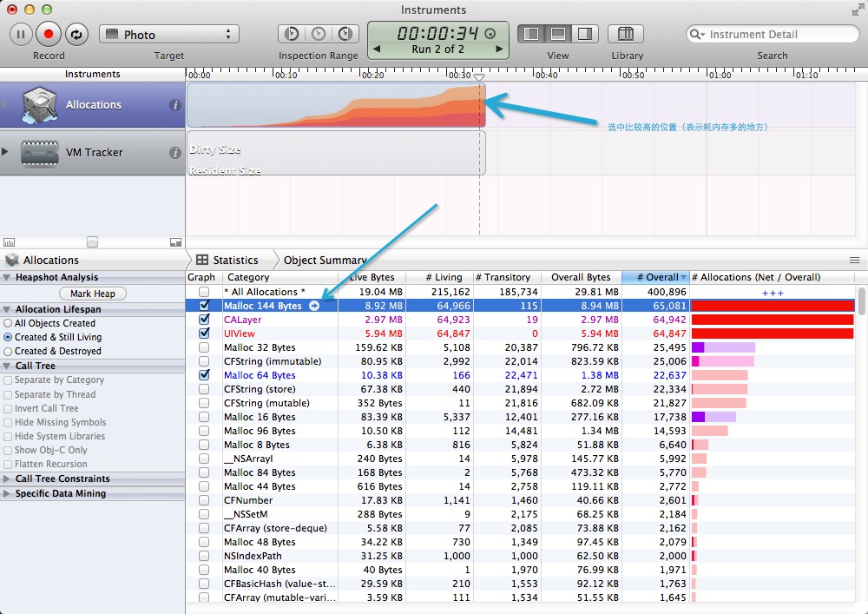Sort by the Category column header
Screen dimensions: 868x614
click(279, 277)
